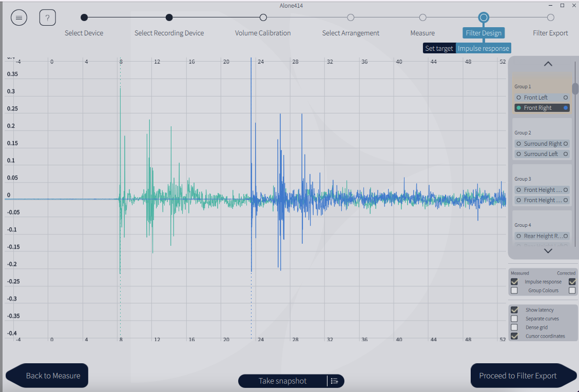Toggle the left circle on Surround Left row

[519, 154]
